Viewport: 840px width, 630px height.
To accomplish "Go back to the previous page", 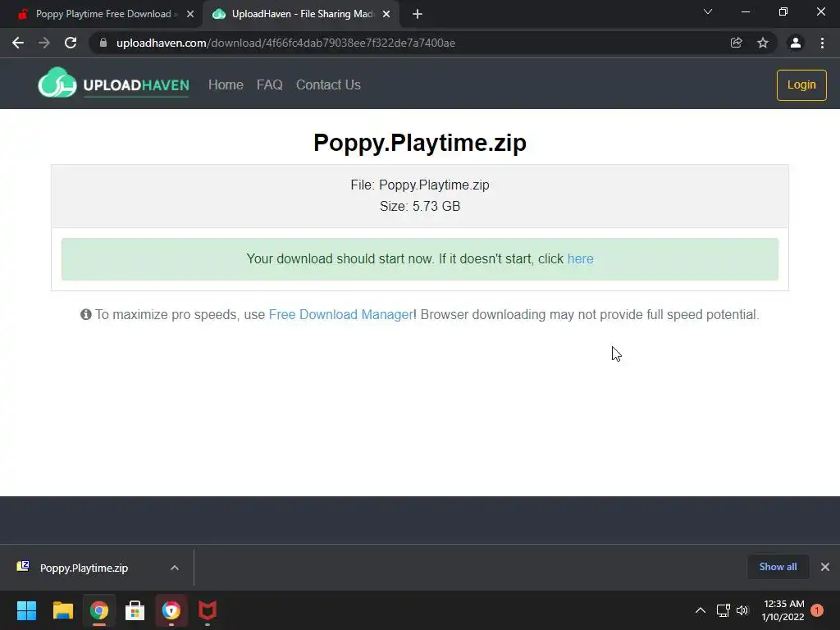I will click(18, 43).
